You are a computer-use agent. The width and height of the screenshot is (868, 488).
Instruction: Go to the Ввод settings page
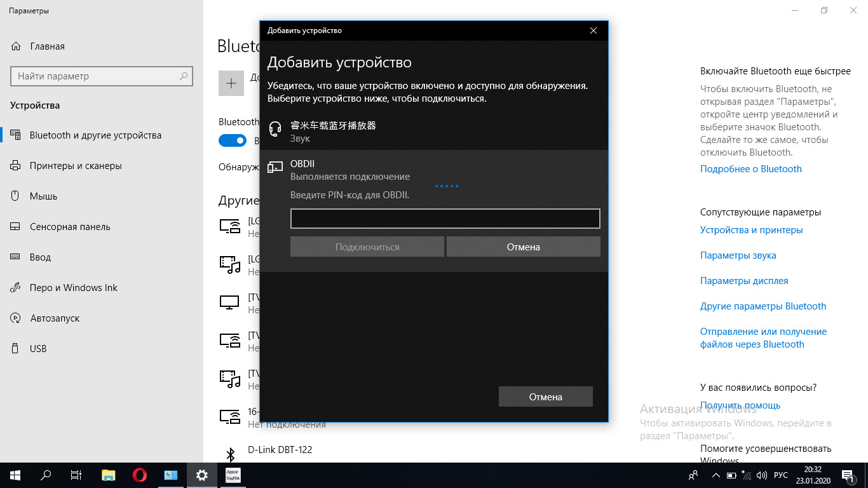[102, 257]
